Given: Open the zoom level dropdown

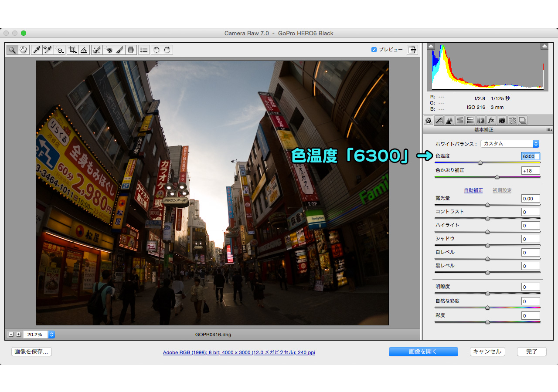Looking at the screenshot, I should point(51,335).
